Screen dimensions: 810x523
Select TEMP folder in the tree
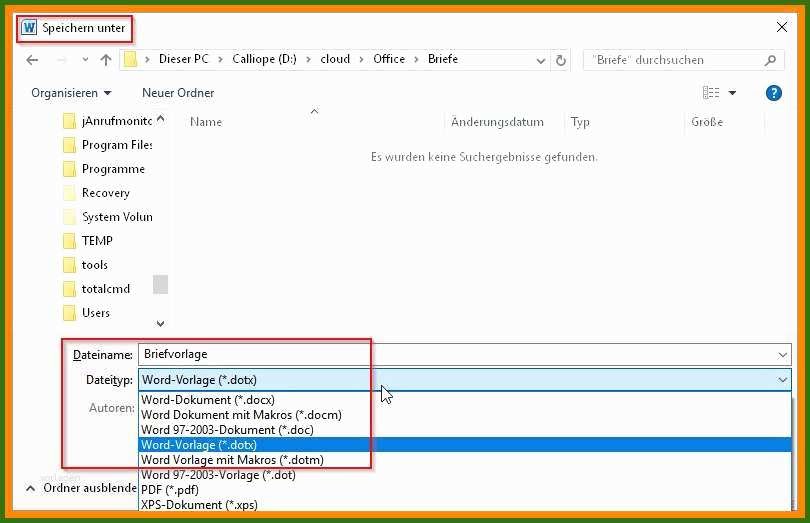click(87, 241)
